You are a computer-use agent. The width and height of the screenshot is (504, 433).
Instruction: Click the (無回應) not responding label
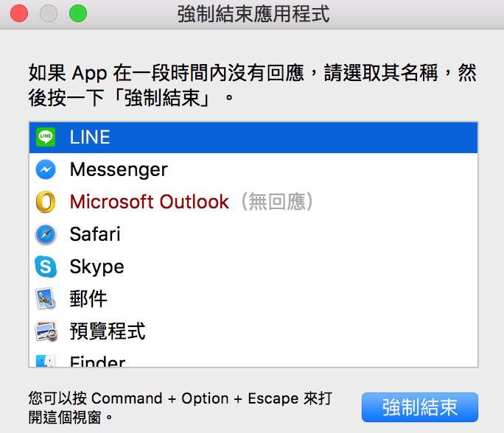[277, 202]
